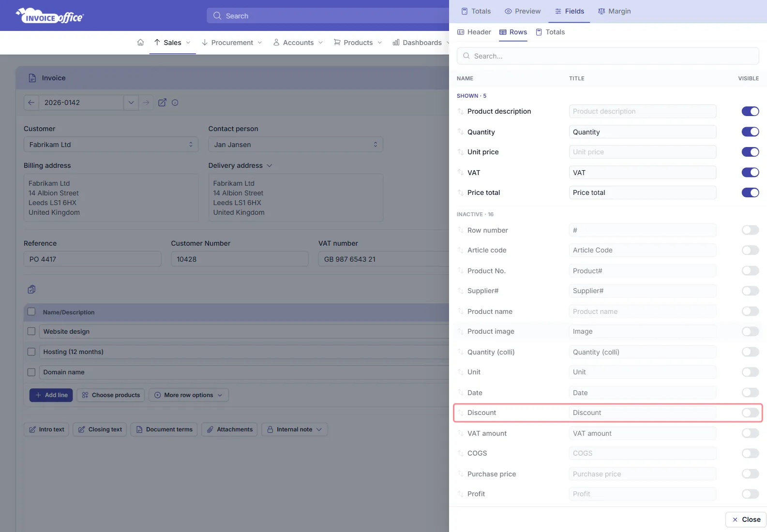Viewport: 767px width, 532px height.
Task: Expand the invoice number dropdown chevron
Action: (131, 103)
